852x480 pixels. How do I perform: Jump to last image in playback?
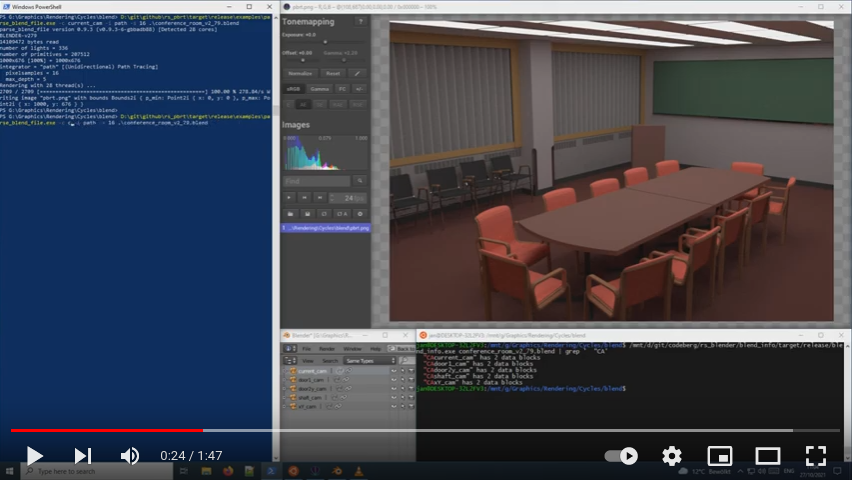[x=320, y=198]
